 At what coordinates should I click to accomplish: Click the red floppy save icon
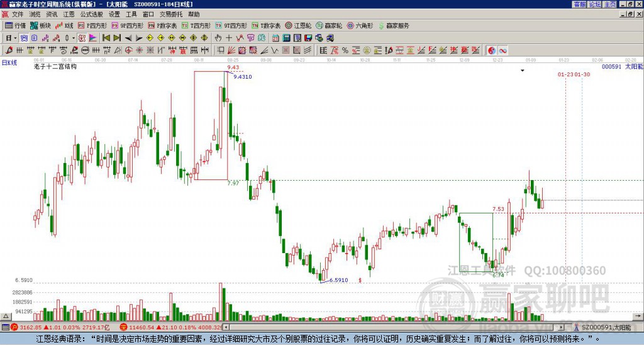(x=308, y=38)
